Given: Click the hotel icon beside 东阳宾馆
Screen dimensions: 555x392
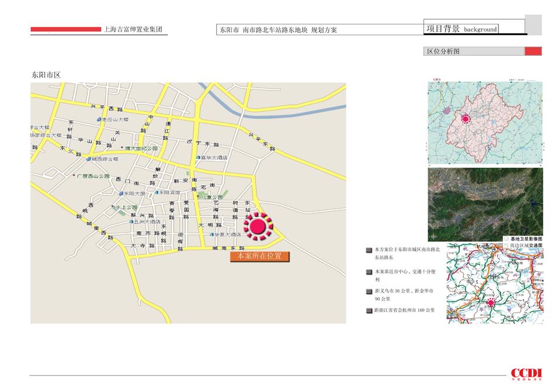Looking at the screenshot, I should tap(157, 192).
